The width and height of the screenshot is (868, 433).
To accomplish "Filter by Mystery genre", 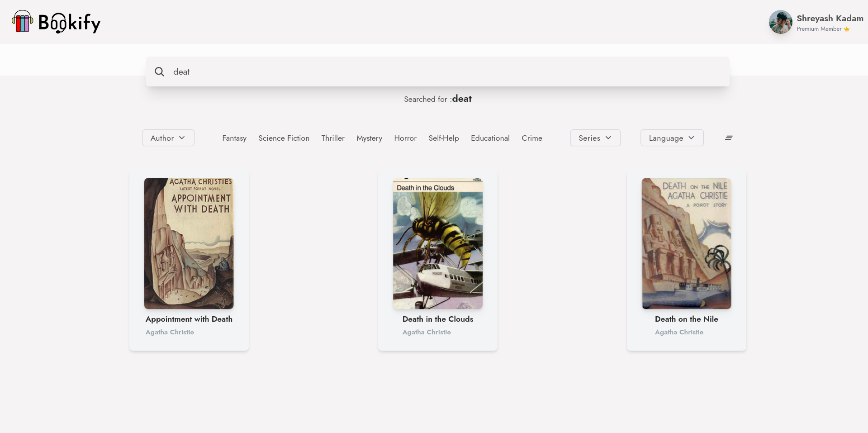I will coord(370,138).
